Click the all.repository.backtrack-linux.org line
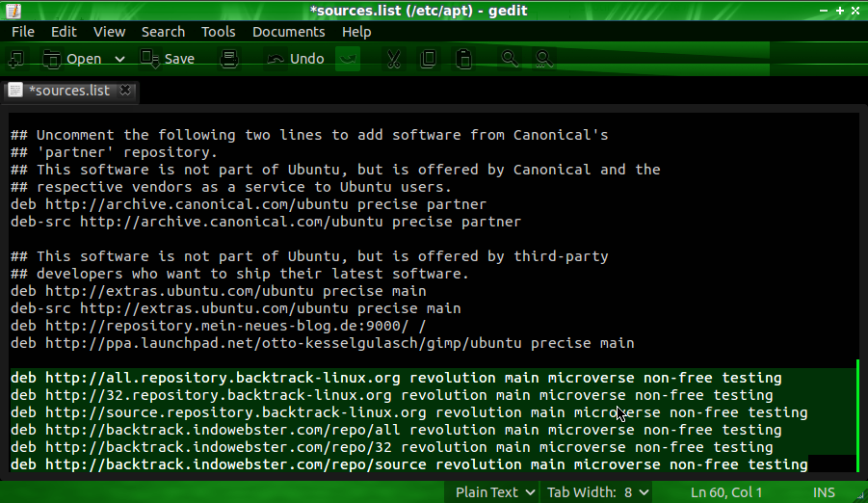The width and height of the screenshot is (868, 503). (396, 378)
